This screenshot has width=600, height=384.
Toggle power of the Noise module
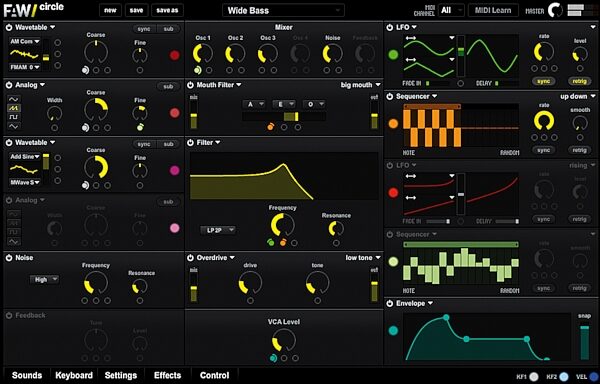(9, 258)
